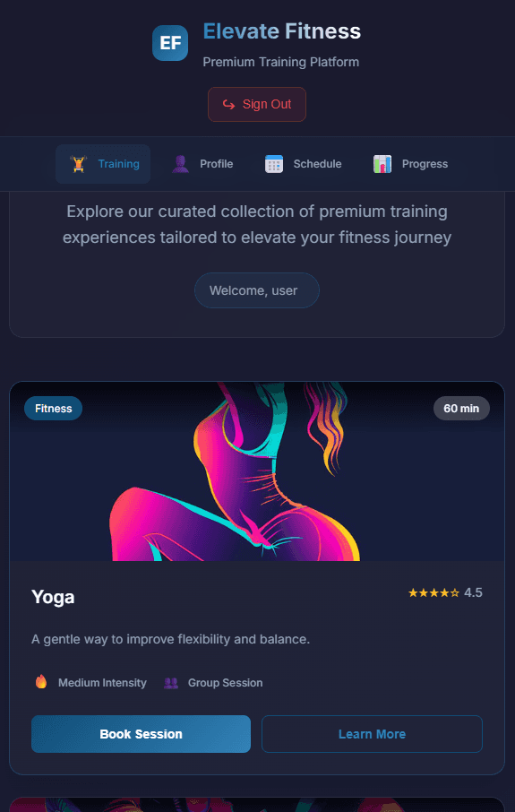This screenshot has height=812, width=515.
Task: Click Learn More for Yoga
Action: (373, 734)
